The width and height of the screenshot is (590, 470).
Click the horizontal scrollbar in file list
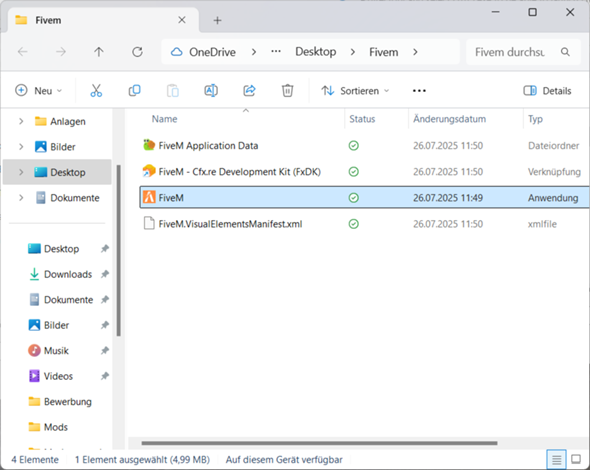(x=319, y=443)
